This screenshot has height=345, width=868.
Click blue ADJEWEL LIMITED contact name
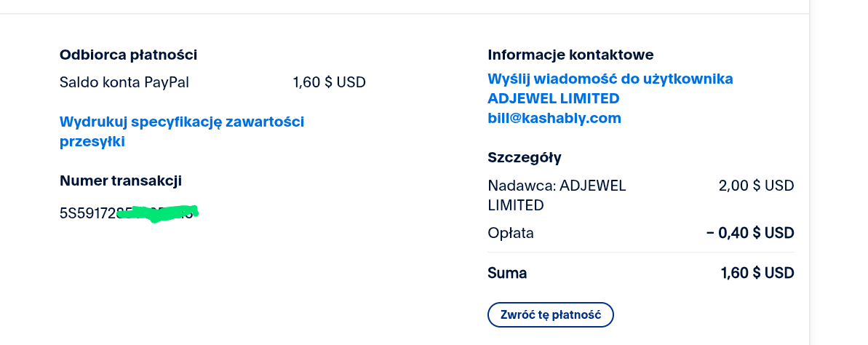coord(553,98)
